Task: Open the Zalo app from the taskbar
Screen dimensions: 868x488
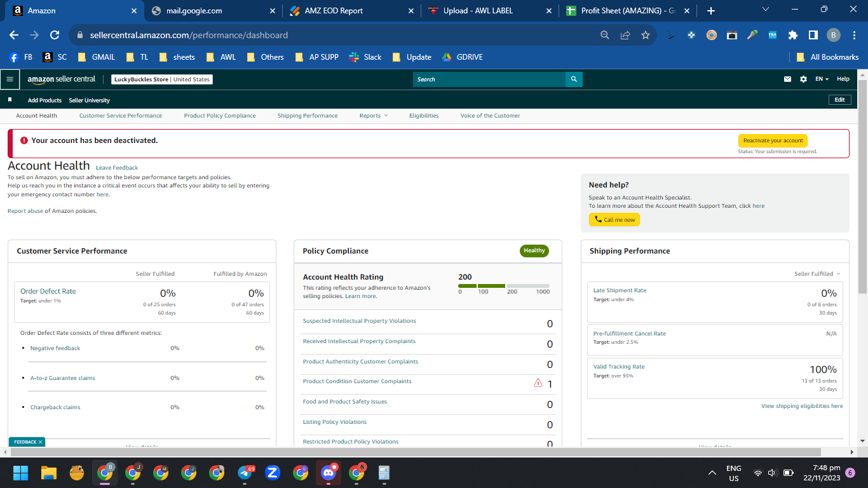Action: point(273,473)
